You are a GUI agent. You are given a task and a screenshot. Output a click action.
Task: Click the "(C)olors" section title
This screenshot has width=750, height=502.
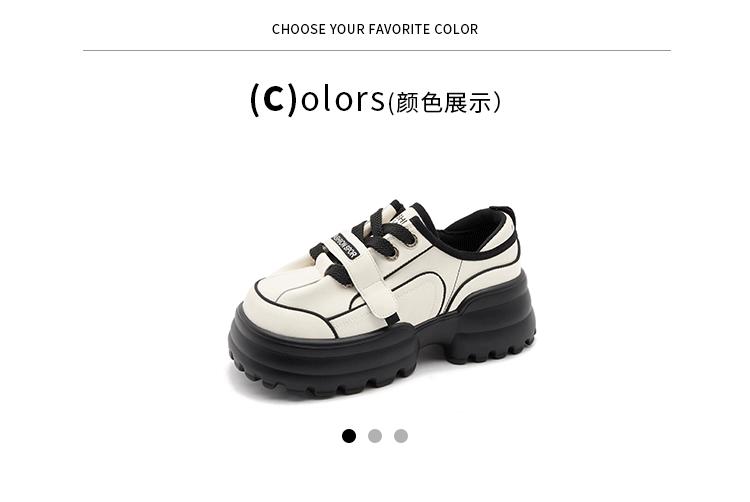click(x=318, y=99)
